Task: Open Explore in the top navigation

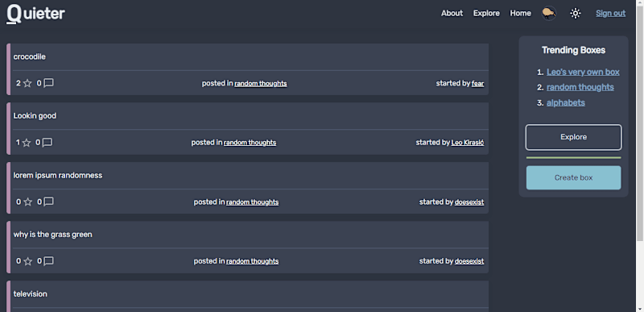Action: 486,13
